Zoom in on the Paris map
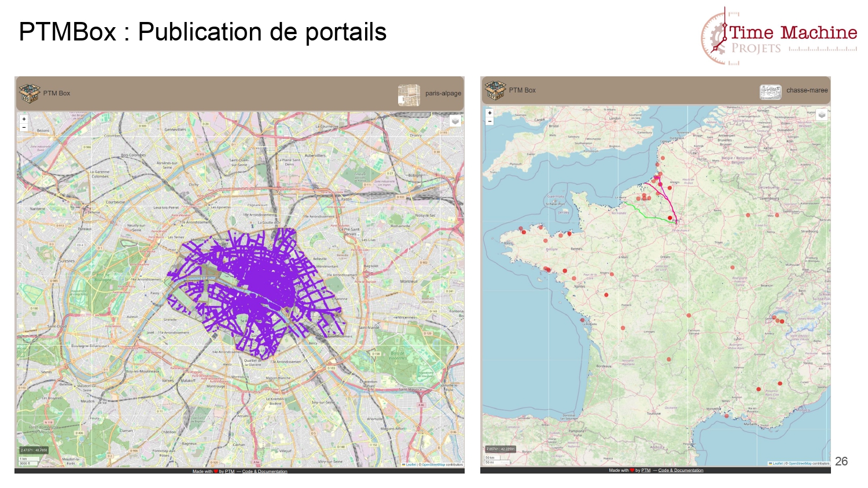Viewport: 868px width, 488px height. 24,119
